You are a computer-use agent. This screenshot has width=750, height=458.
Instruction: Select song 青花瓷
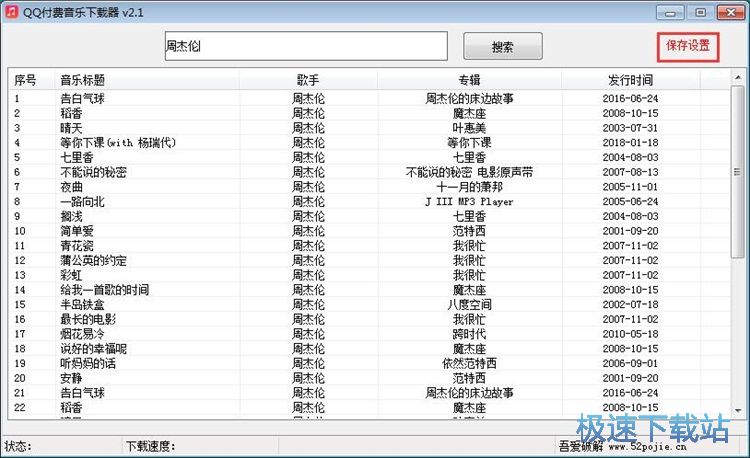(x=77, y=246)
